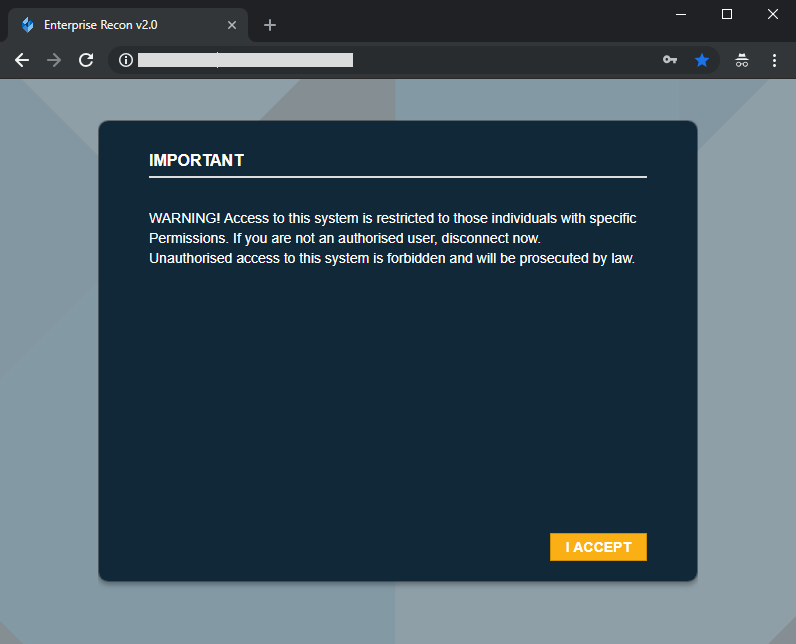Click the I ACCEPT button
This screenshot has width=796, height=644.
(598, 547)
